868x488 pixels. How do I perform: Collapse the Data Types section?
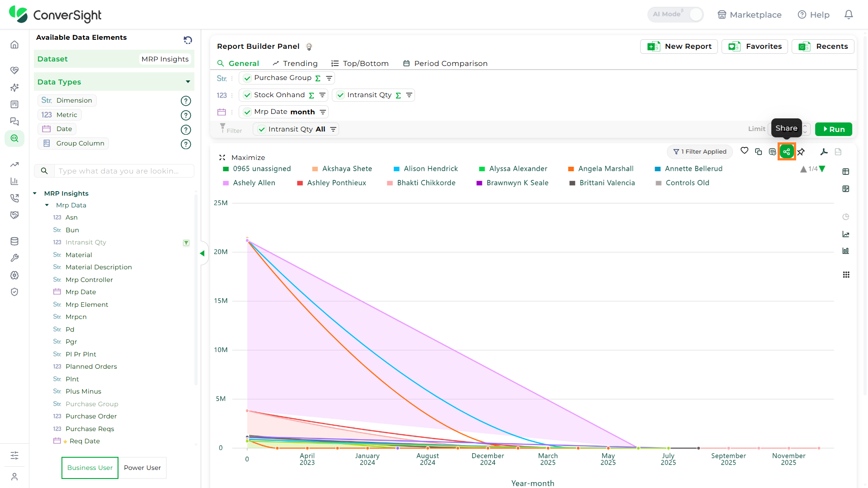coord(188,82)
